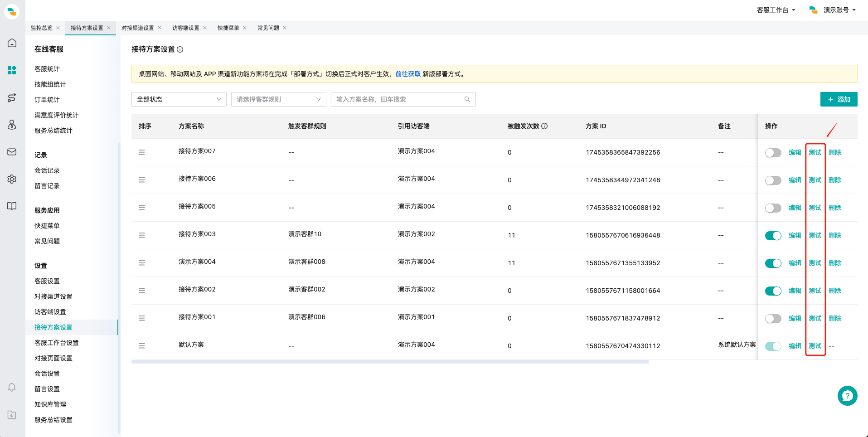
Task: Grab the drag handle of 接待方案003 row
Action: [142, 235]
